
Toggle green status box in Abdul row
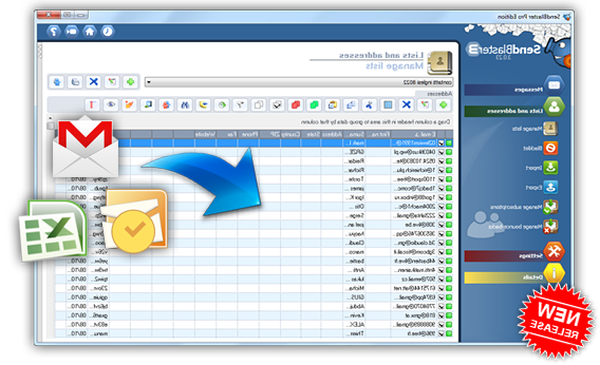pyautogui.click(x=449, y=306)
